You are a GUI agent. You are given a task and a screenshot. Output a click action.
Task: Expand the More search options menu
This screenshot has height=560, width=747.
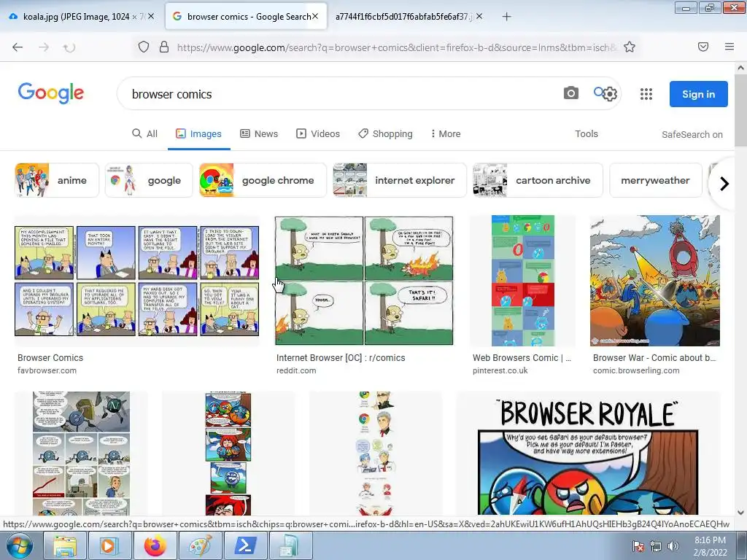446,134
